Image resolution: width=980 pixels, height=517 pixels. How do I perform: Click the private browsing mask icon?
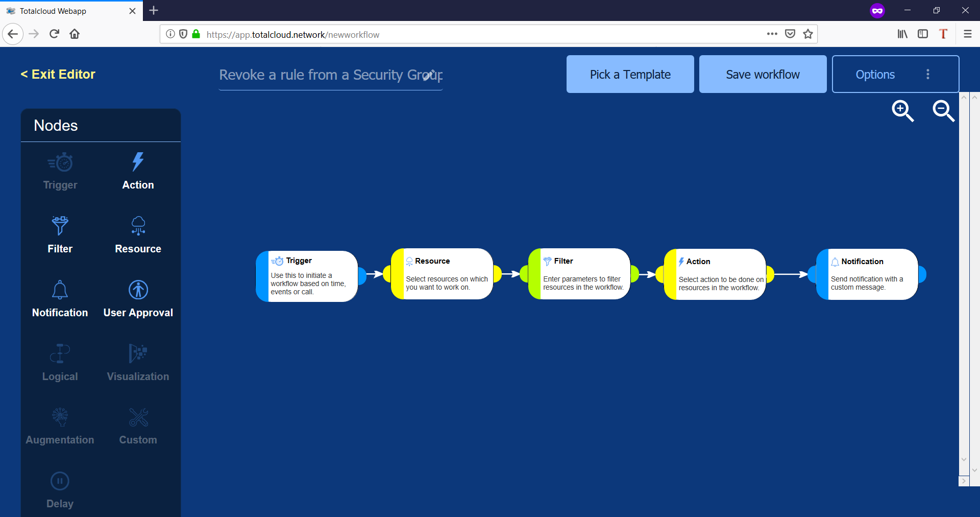(877, 11)
